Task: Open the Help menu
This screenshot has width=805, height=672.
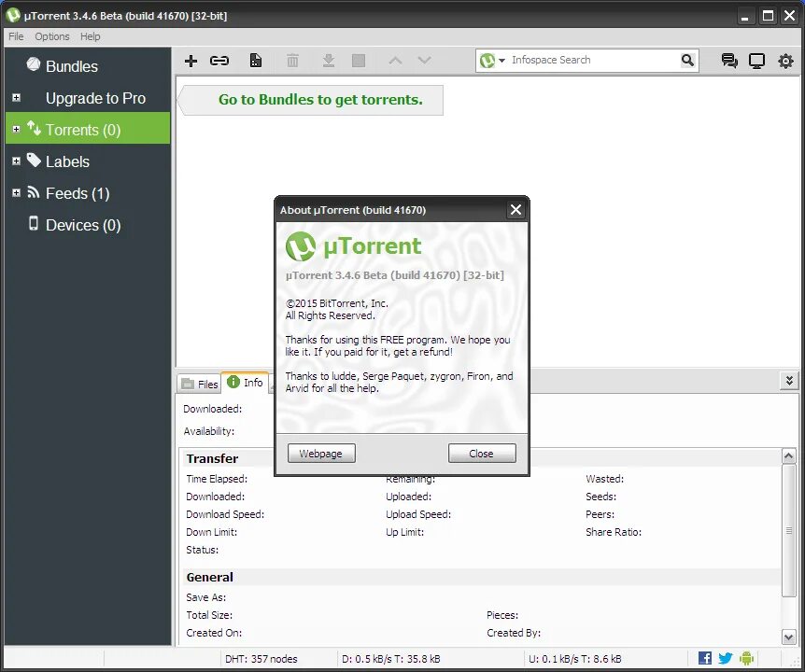Action: point(90,36)
